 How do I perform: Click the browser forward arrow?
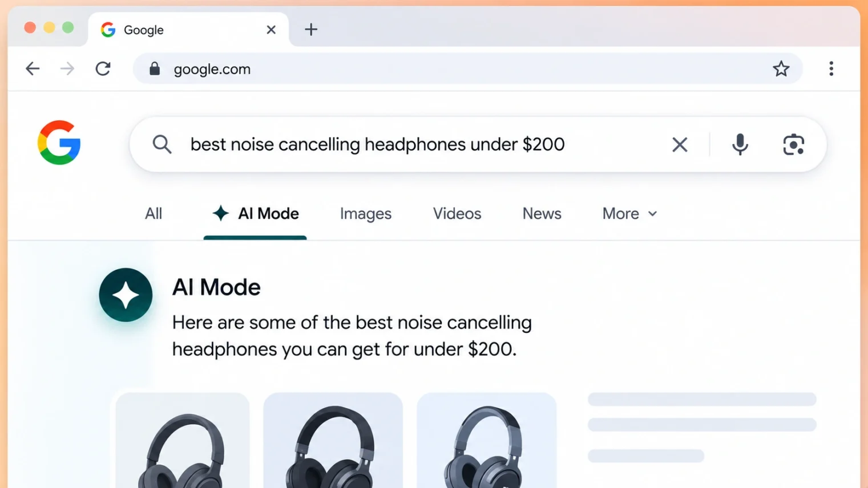click(x=67, y=69)
